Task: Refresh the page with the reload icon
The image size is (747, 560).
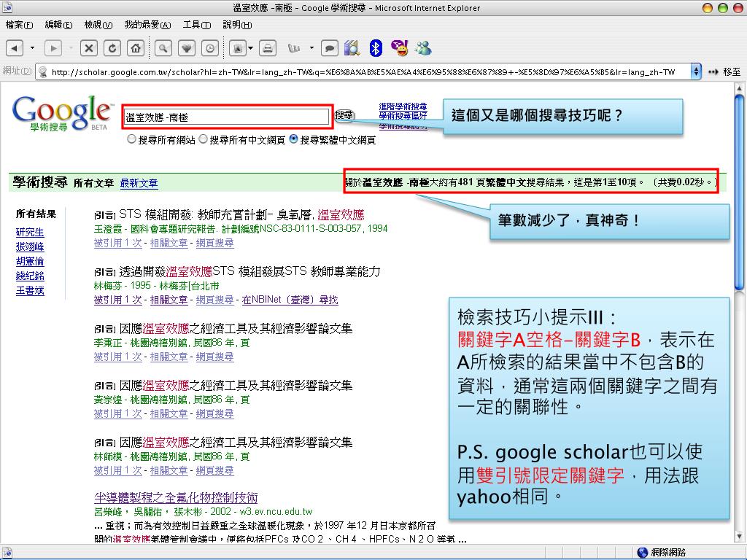Action: 112,48
